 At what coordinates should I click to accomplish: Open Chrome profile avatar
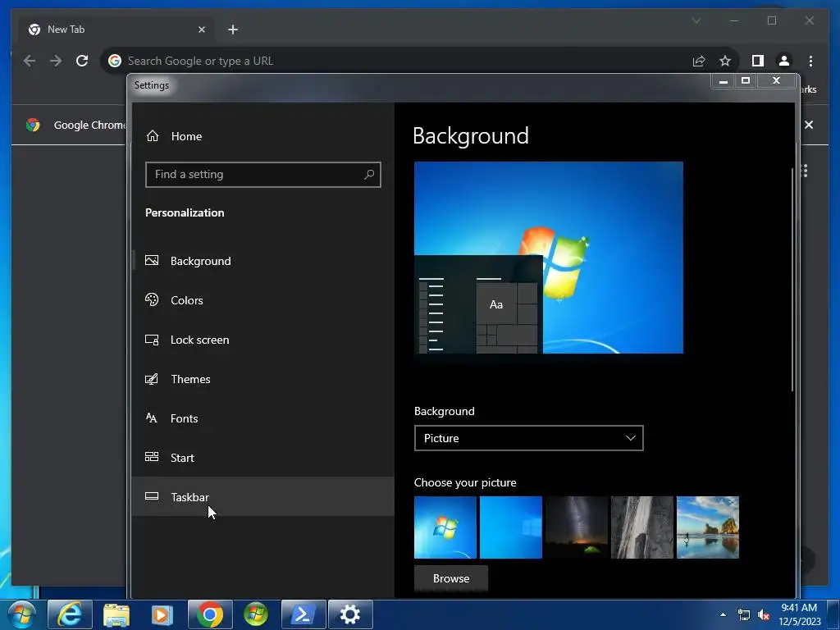tap(783, 61)
